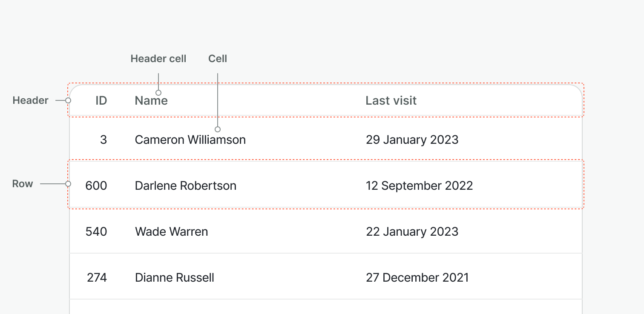Click the ID cell showing 3

[x=103, y=140]
